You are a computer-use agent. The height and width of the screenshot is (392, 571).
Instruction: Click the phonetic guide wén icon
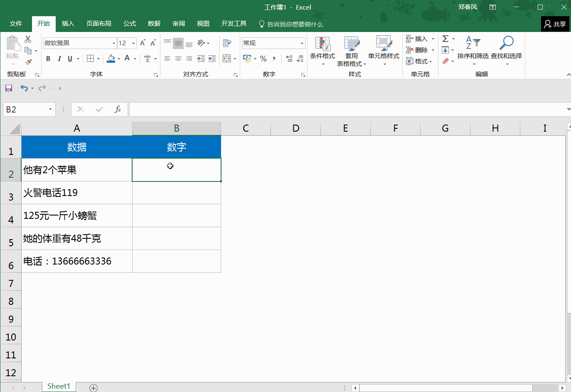pyautogui.click(x=147, y=59)
